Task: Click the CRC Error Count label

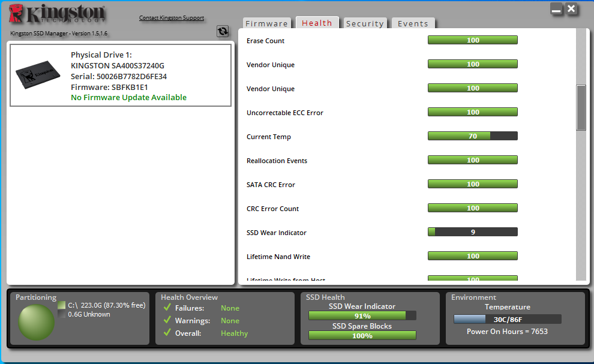Action: coord(272,209)
